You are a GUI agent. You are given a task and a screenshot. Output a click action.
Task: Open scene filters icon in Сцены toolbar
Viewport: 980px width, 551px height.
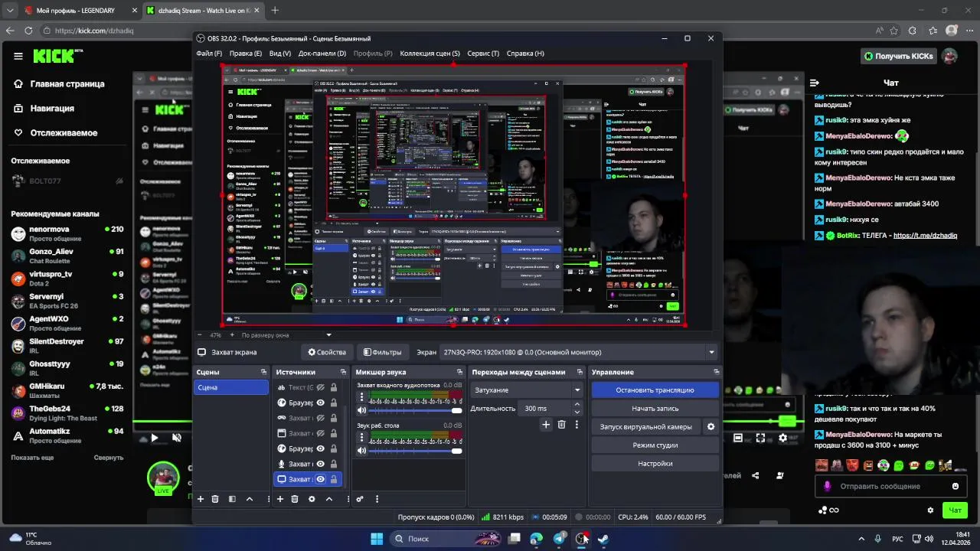point(232,499)
